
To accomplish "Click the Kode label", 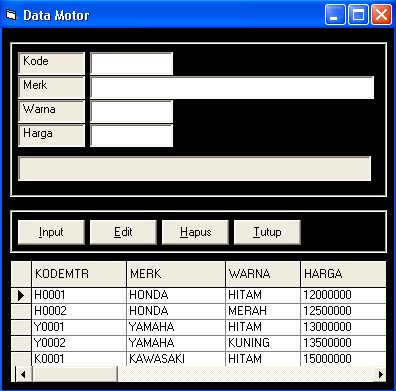I will coord(52,63).
